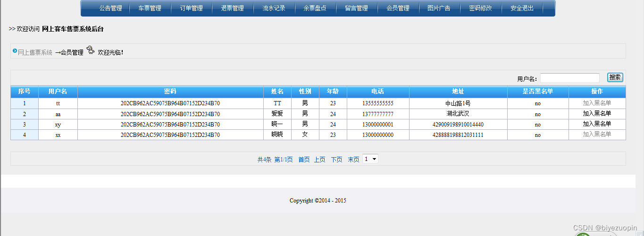This screenshot has height=236, width=644.
Task: Click 加入黑名单 for user xy
Action: [x=597, y=124]
